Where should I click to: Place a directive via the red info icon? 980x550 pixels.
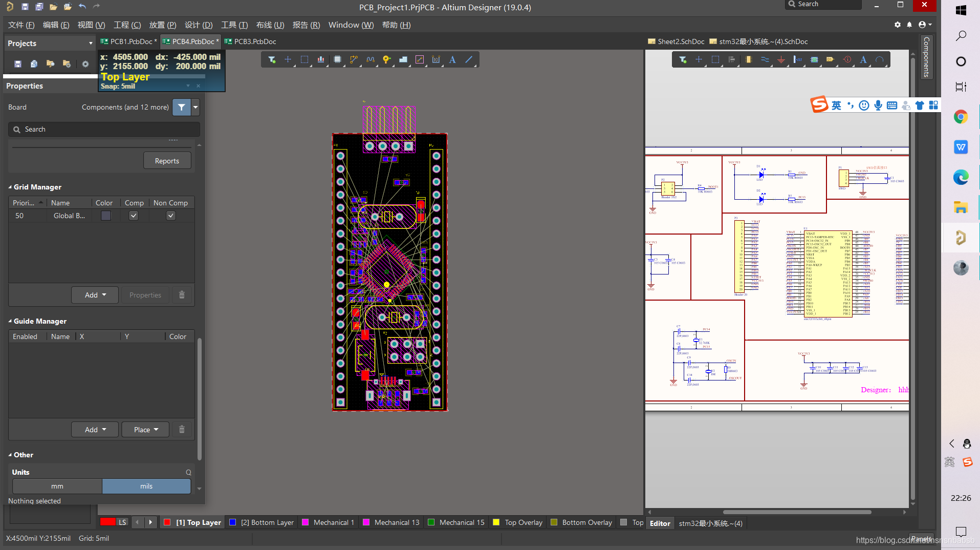[847, 60]
